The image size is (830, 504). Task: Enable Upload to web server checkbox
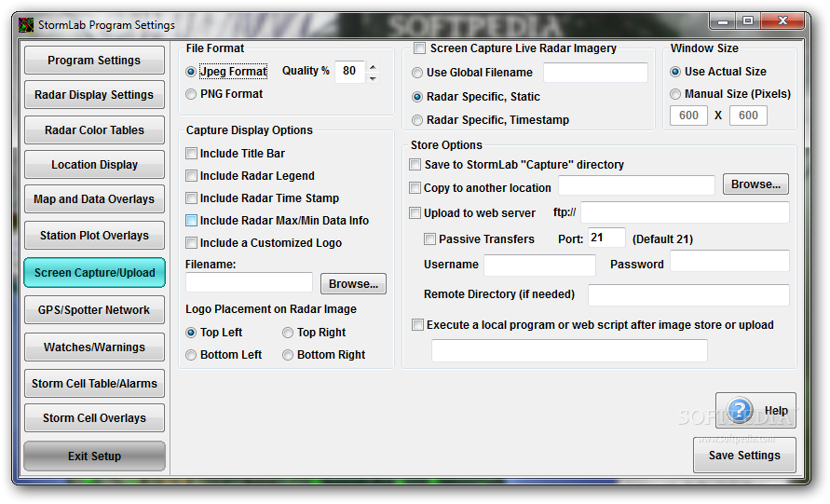point(415,213)
